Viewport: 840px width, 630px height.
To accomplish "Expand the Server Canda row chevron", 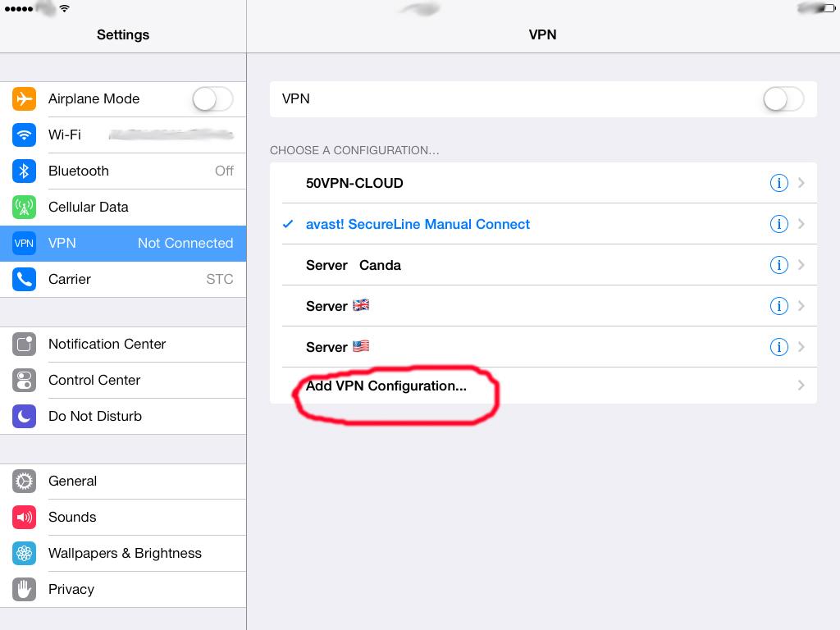I will pos(801,265).
